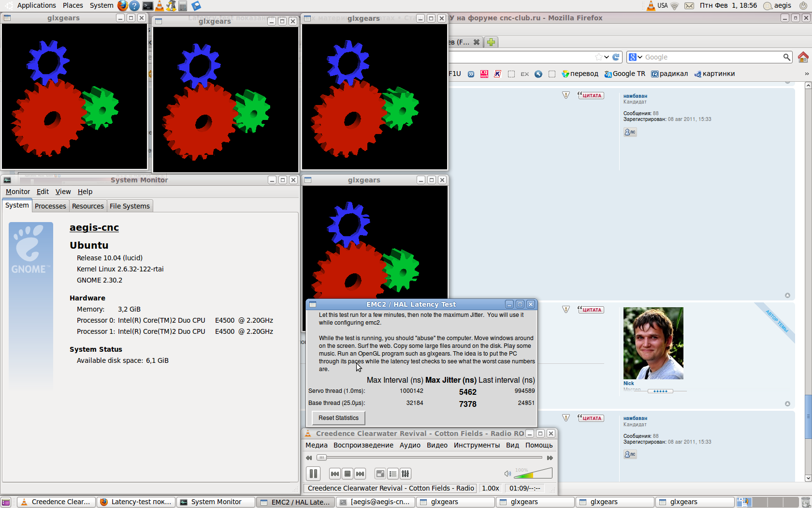Stop VLC playback
The width and height of the screenshot is (812, 508).
[x=347, y=474]
